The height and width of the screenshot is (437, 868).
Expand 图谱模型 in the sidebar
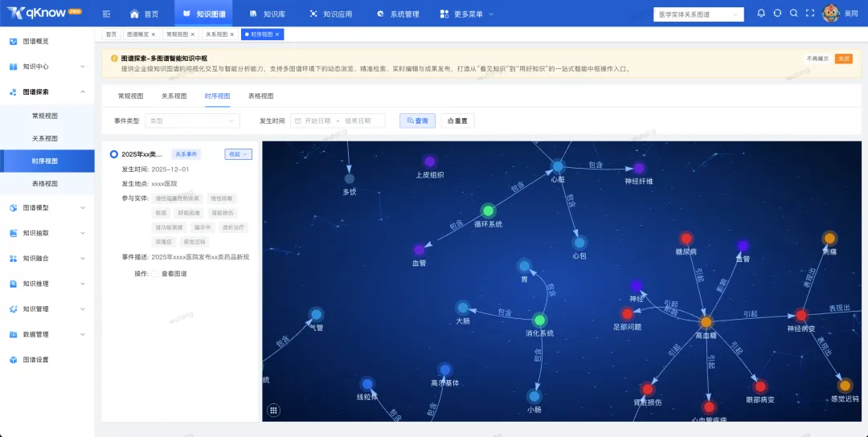pyautogui.click(x=47, y=208)
